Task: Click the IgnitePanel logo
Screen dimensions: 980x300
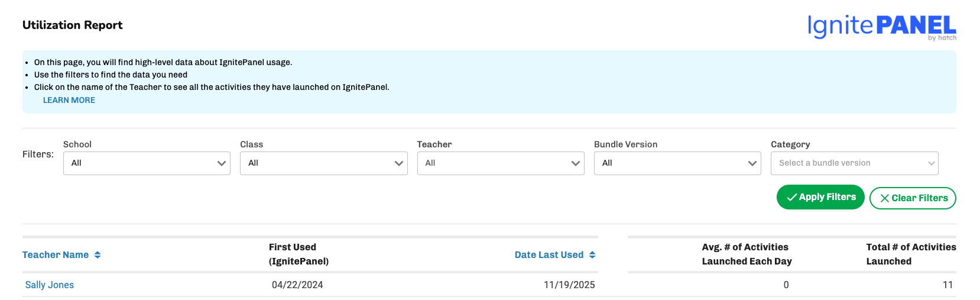Action: 882,27
